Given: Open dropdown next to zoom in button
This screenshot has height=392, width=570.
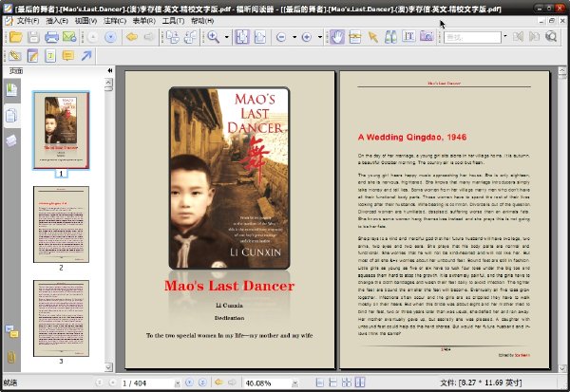Looking at the screenshot, I should click(319, 37).
